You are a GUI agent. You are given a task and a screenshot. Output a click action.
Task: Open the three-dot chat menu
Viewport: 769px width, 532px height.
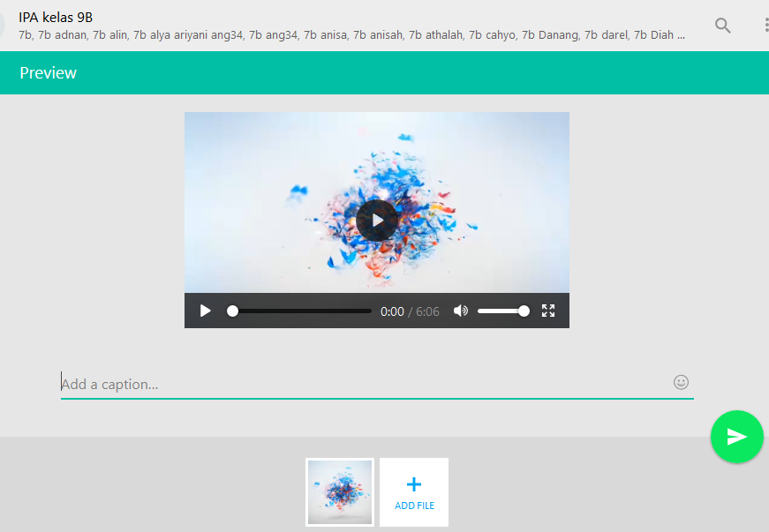coord(766,25)
